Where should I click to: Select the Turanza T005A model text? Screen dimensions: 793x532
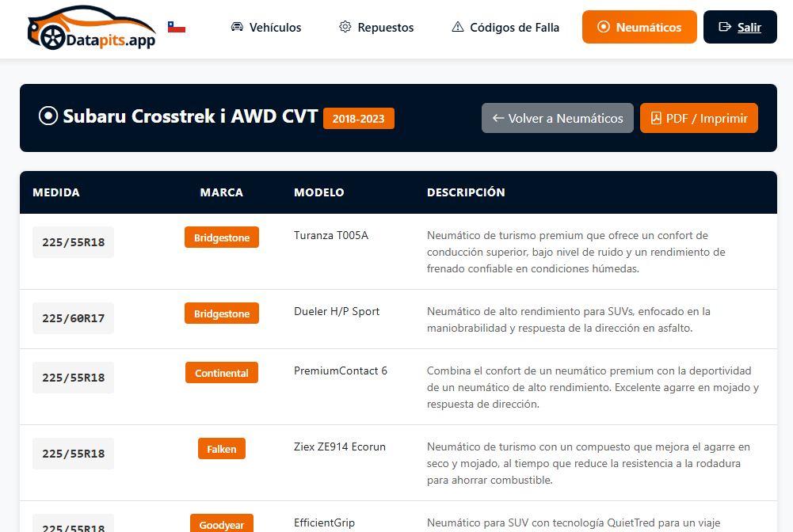tap(331, 235)
